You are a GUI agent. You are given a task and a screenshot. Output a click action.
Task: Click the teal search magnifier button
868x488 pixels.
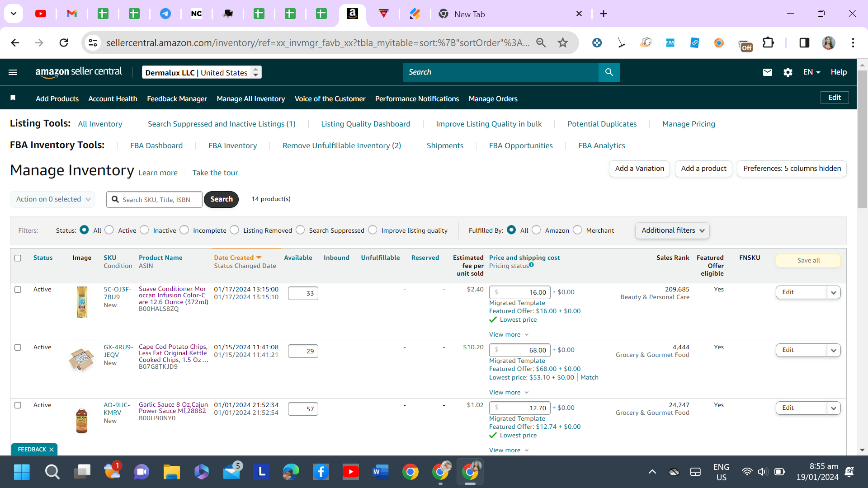[609, 72]
